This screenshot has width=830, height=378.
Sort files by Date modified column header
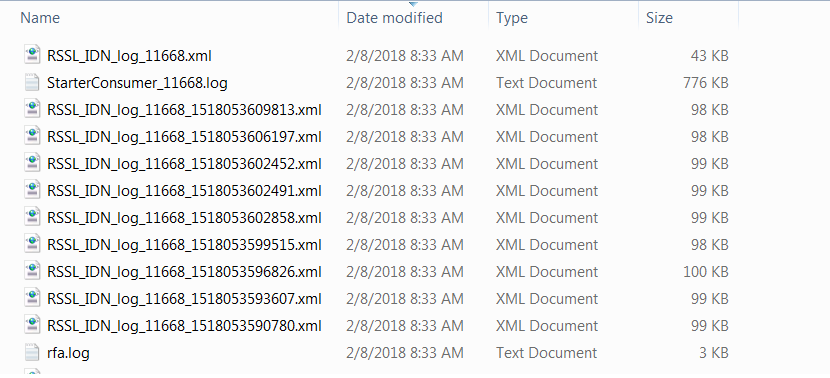click(394, 17)
